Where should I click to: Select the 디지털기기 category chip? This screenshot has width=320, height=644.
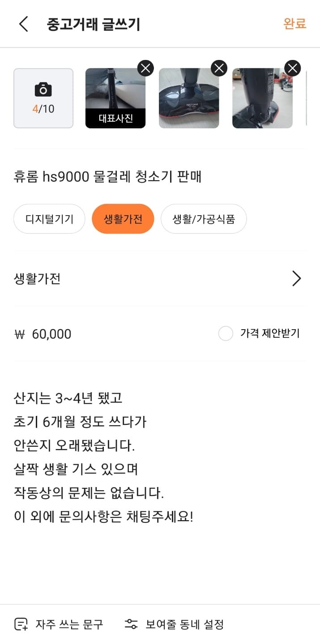pyautogui.click(x=49, y=219)
